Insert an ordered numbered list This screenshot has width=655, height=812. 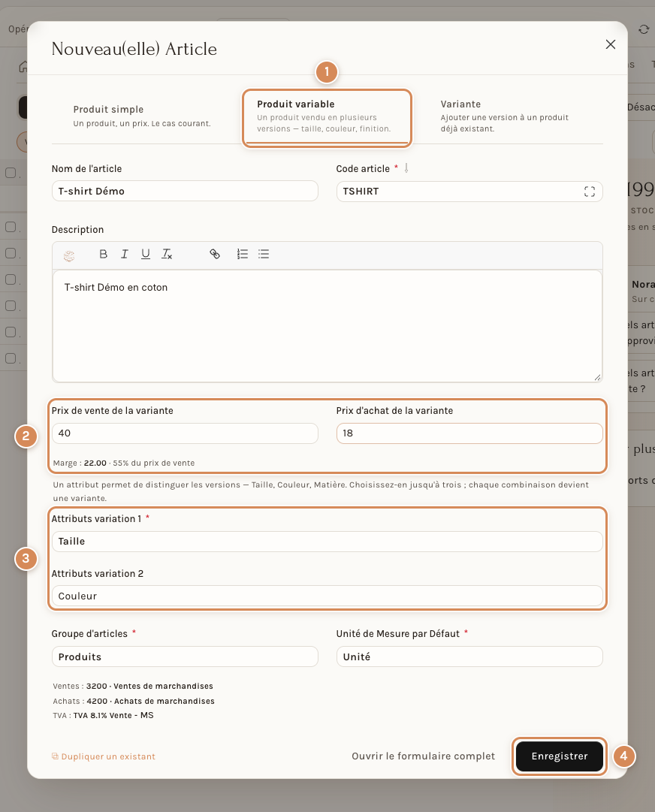tap(243, 254)
